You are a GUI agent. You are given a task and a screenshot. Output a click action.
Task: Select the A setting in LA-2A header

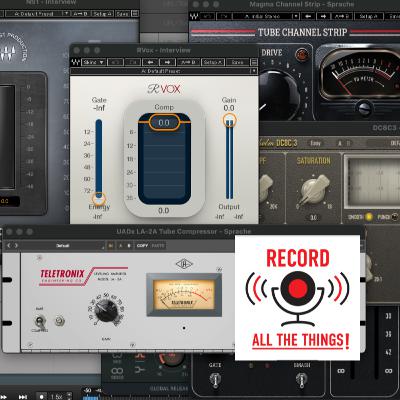[121, 246]
